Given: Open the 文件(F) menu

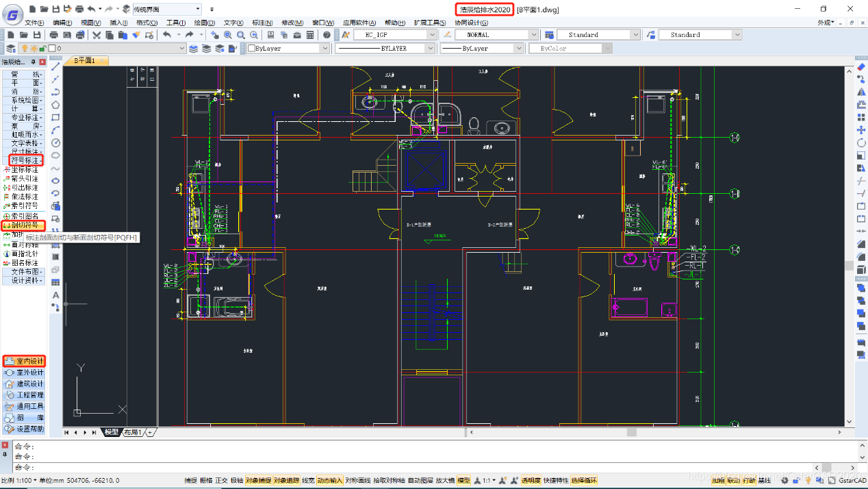Looking at the screenshot, I should click(x=34, y=23).
